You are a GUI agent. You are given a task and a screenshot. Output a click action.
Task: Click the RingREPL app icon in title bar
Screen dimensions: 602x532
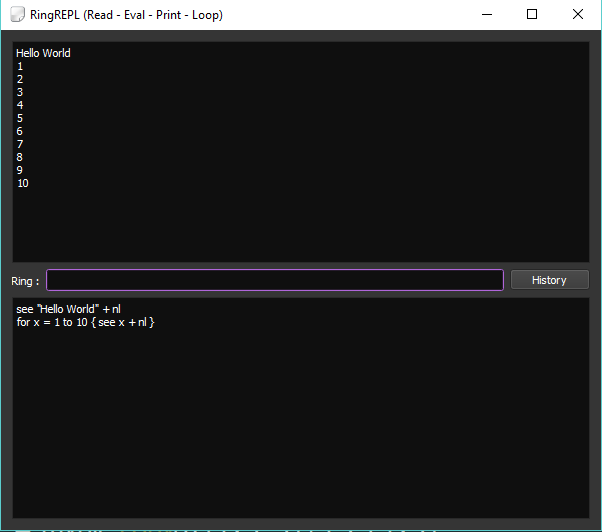click(x=17, y=15)
